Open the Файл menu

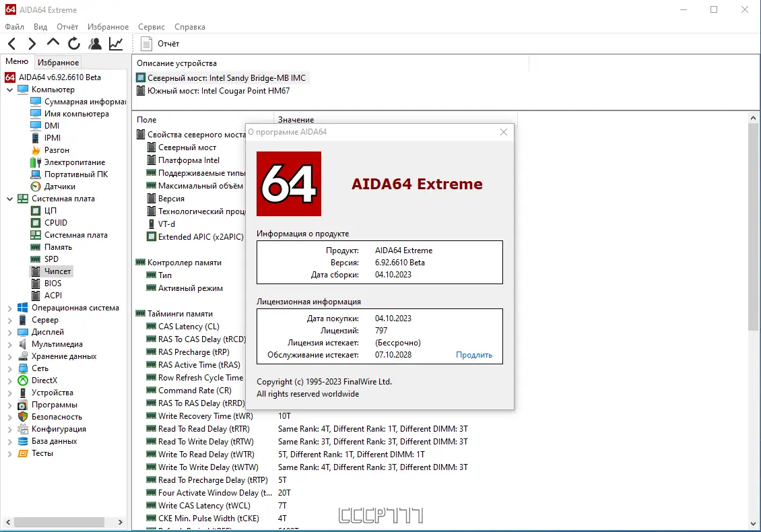point(15,27)
